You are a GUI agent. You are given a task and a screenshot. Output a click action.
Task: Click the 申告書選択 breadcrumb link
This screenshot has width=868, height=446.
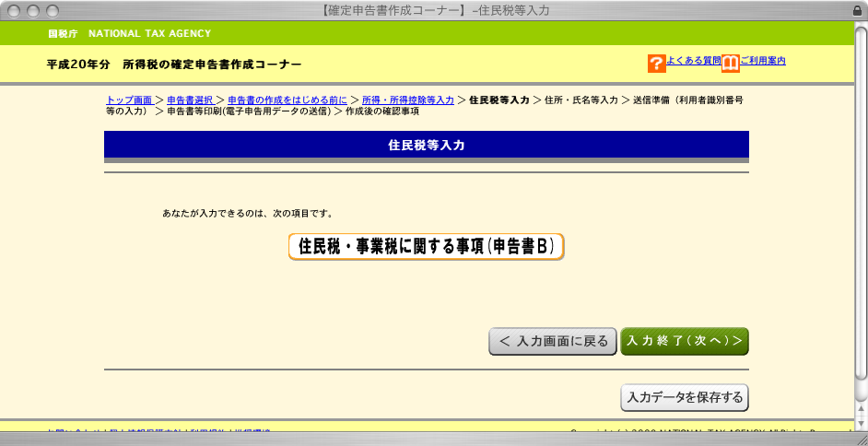[191, 100]
